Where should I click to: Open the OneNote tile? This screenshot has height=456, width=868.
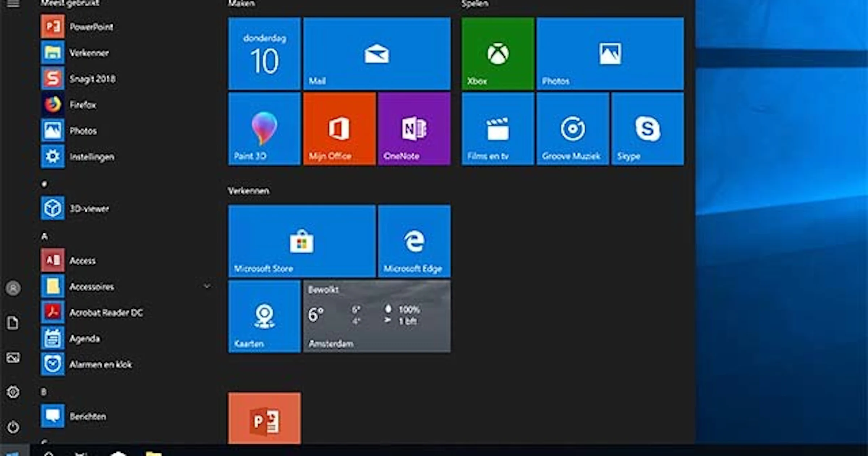coord(414,129)
